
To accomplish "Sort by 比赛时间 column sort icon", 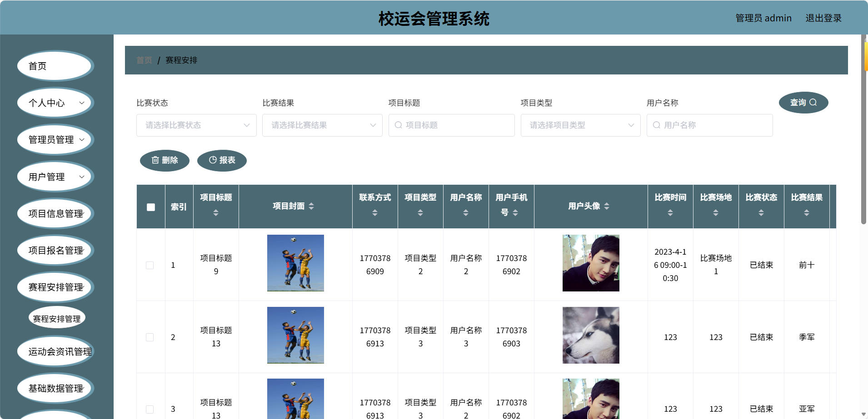I will coord(670,212).
